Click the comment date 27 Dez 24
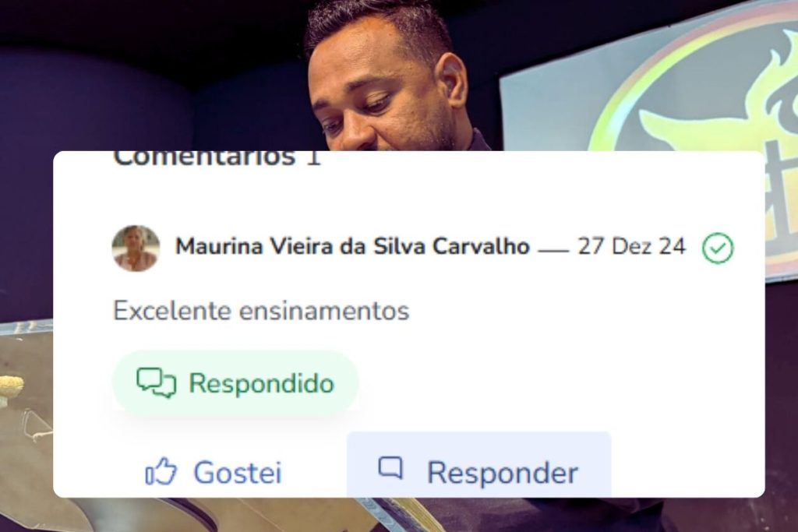 (631, 246)
